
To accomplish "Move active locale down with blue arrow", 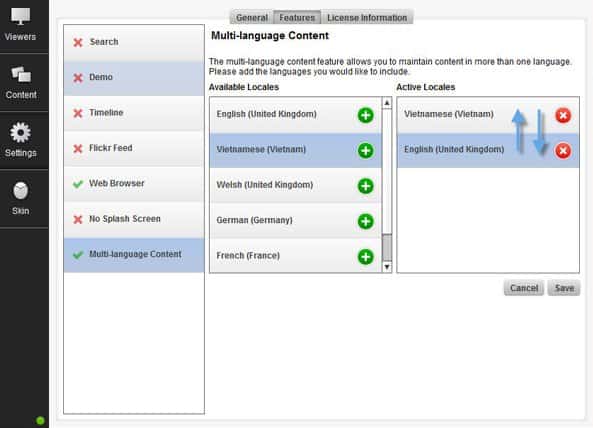I will 540,132.
